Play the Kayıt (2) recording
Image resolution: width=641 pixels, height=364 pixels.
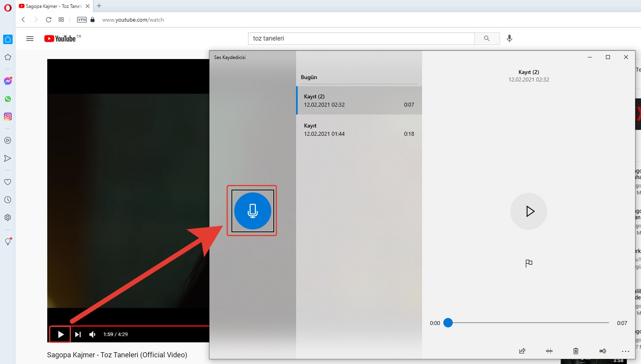point(528,211)
